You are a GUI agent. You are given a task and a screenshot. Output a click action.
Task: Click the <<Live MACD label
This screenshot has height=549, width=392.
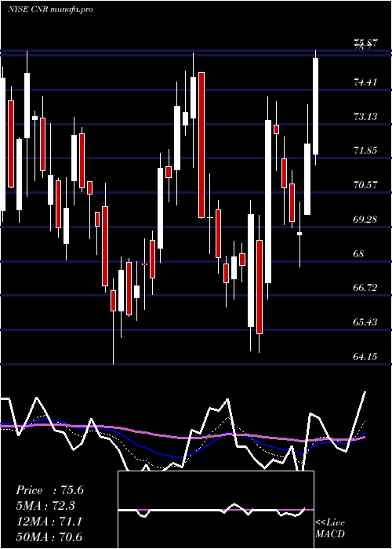(x=330, y=528)
